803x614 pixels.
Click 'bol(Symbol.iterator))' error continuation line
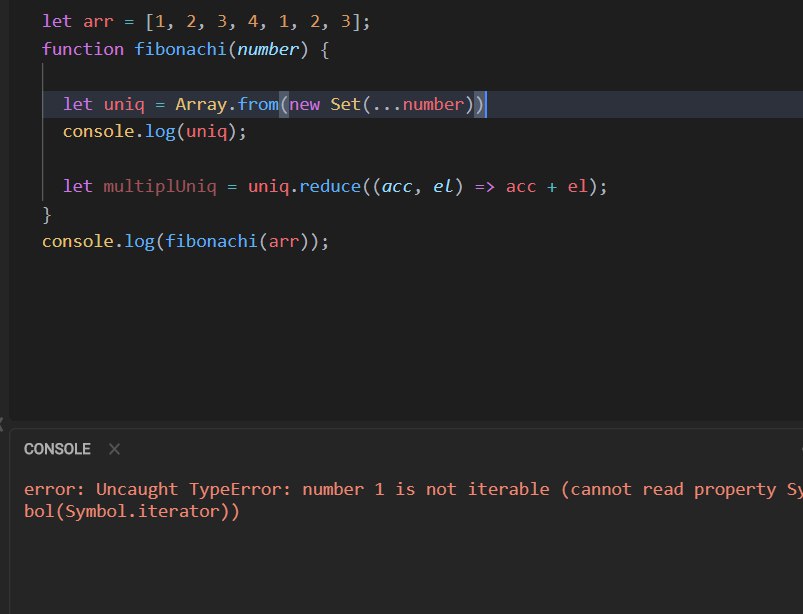(x=132, y=511)
